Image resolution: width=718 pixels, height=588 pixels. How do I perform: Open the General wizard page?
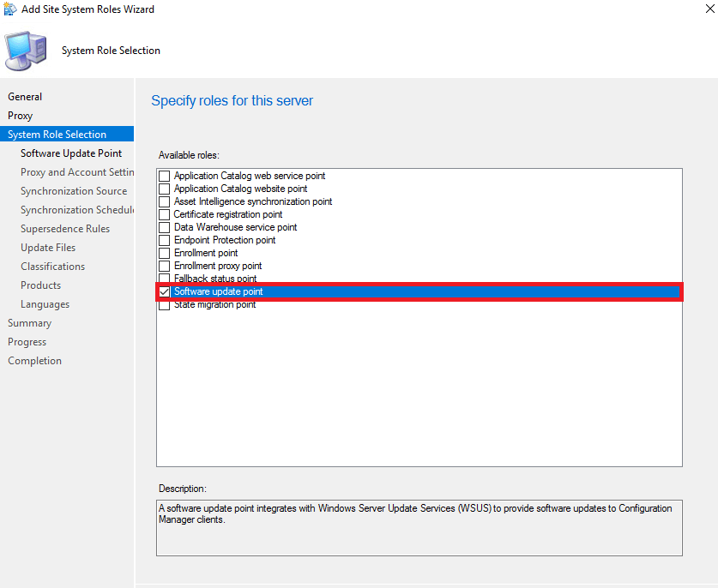(x=25, y=96)
